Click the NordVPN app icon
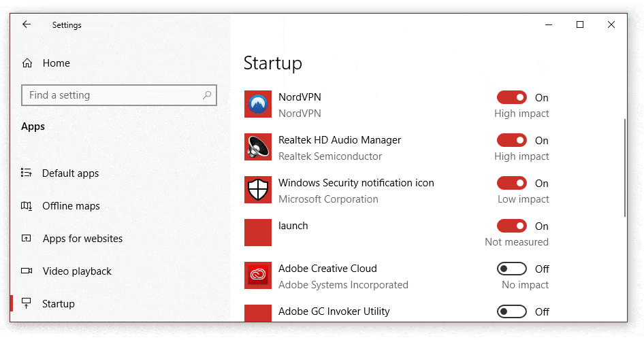644x340 pixels. pos(258,104)
